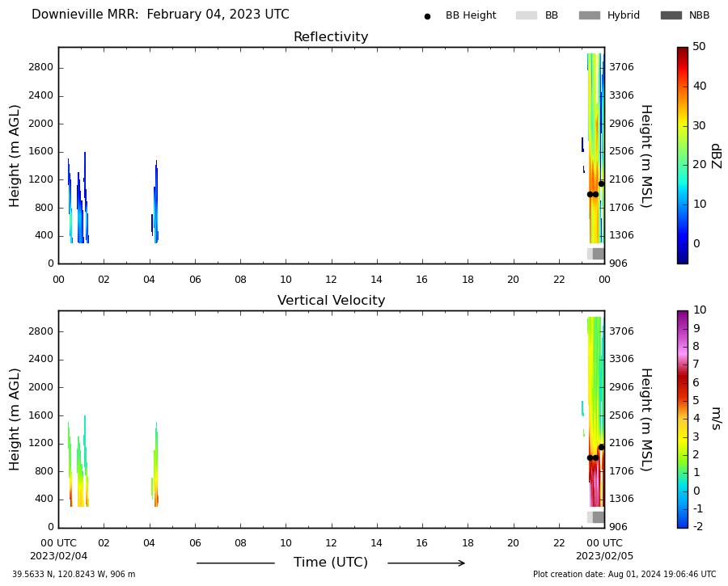Viewport: 728px width, 586px height.
Task: Click the 'm/s' color bar unit label
Action: (x=716, y=419)
